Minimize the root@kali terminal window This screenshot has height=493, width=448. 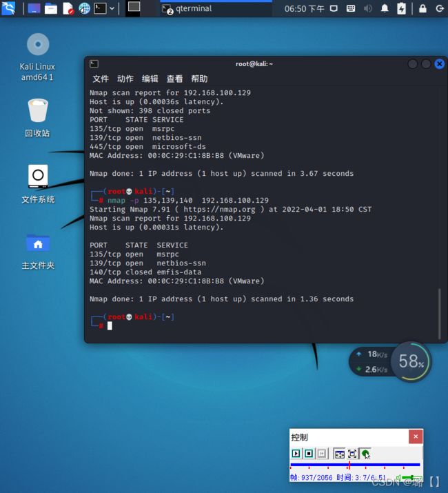(412, 64)
